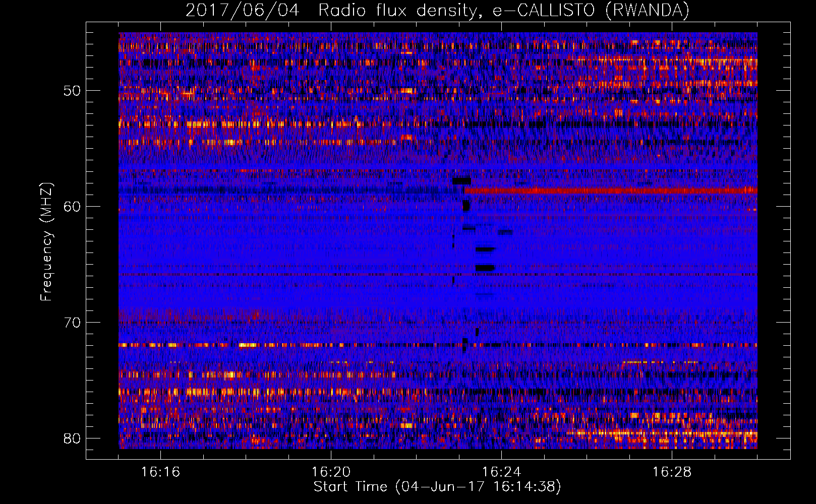Click the plot title 'Radio flux density, e-CALLISTO (RWANDA)'
Screen dimensions: 816x504
504,11
